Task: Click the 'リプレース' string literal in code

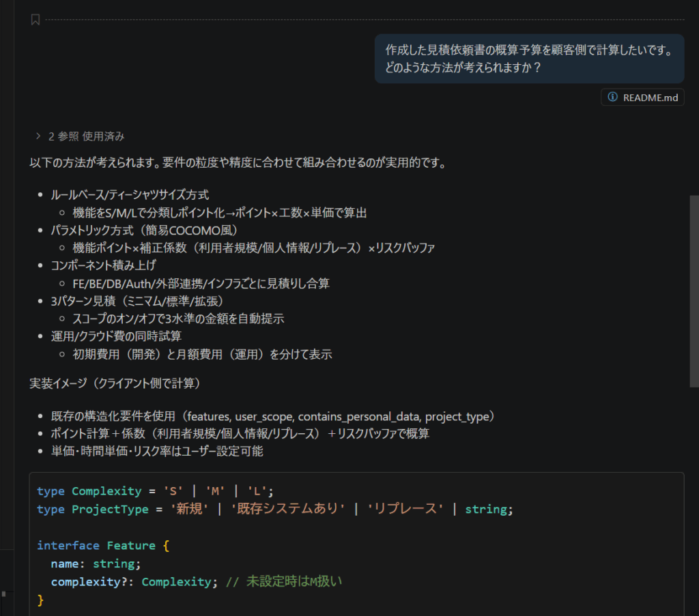Action: point(403,509)
